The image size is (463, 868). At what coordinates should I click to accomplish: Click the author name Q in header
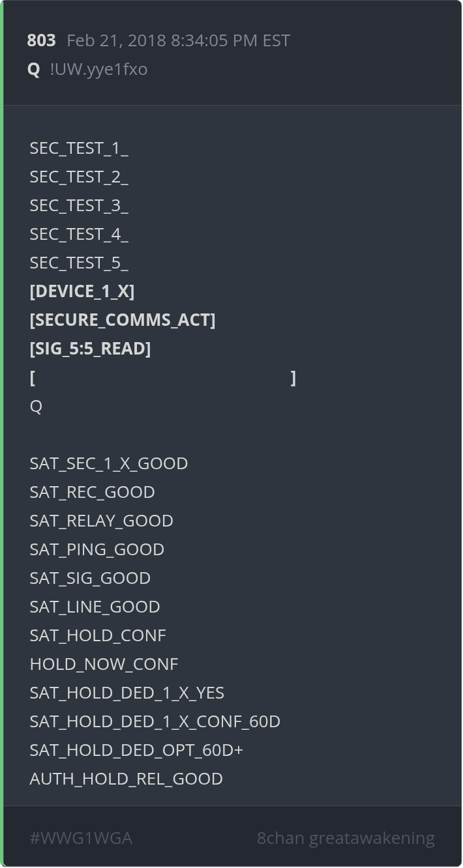coord(34,69)
